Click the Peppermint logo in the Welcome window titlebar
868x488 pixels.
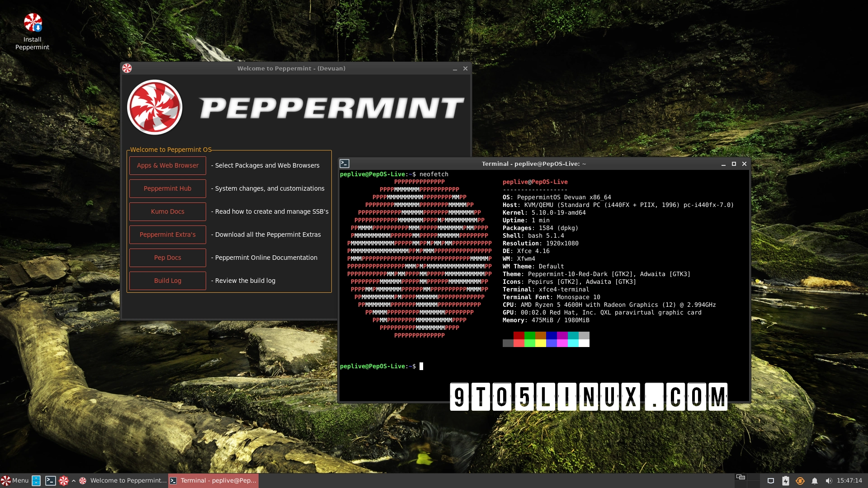coord(128,68)
